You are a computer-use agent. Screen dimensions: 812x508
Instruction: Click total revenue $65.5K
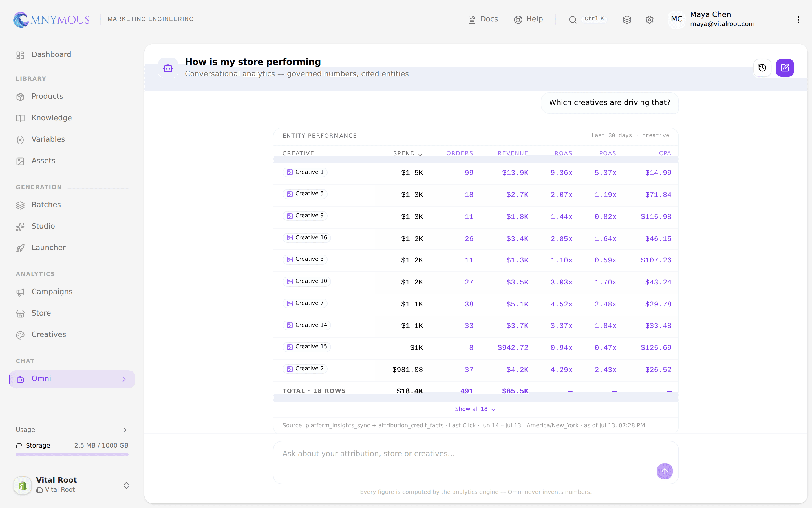(515, 391)
